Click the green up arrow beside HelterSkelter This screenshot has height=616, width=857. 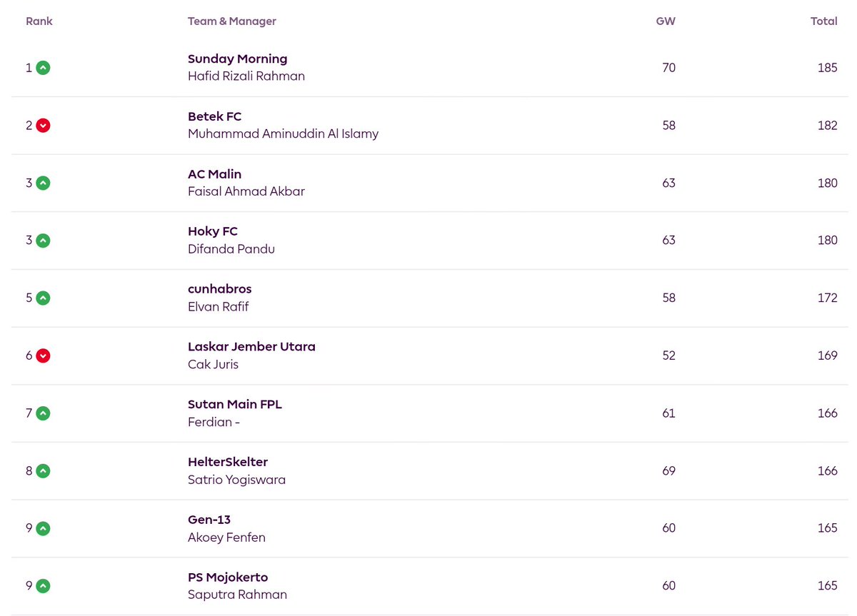(x=43, y=471)
